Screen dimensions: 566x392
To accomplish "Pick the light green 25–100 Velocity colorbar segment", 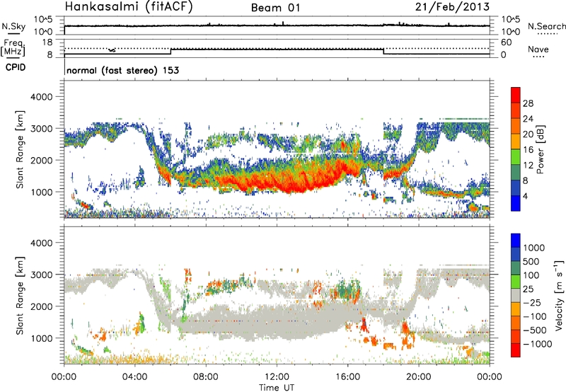I will point(516,282).
